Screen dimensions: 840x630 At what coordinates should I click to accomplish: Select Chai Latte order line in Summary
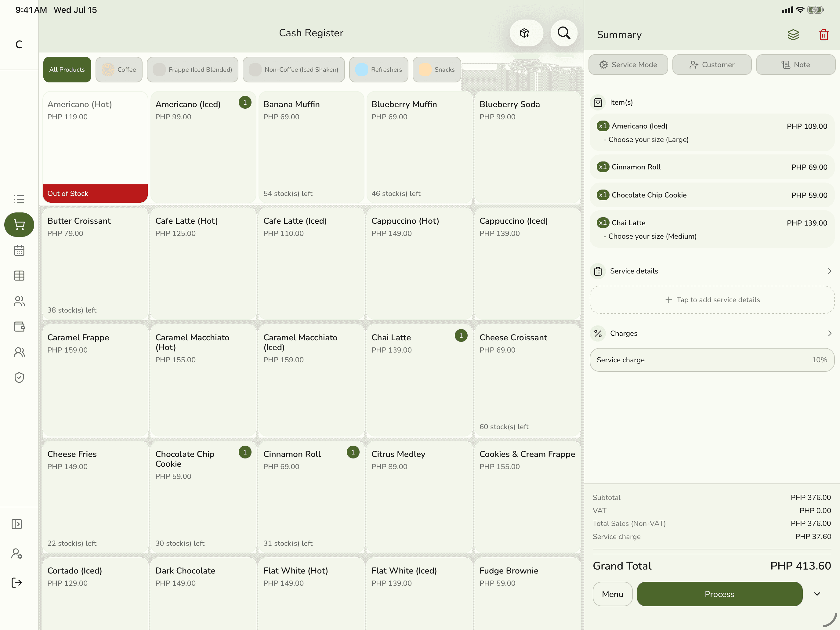[x=711, y=229]
